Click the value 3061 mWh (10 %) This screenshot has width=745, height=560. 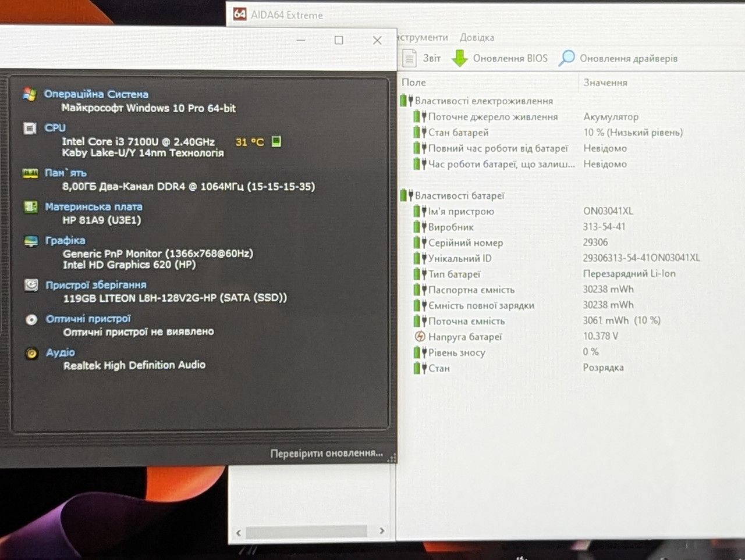(622, 320)
